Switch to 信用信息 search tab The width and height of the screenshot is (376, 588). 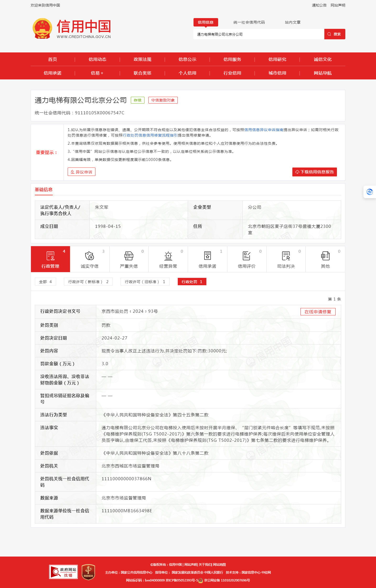click(206, 22)
